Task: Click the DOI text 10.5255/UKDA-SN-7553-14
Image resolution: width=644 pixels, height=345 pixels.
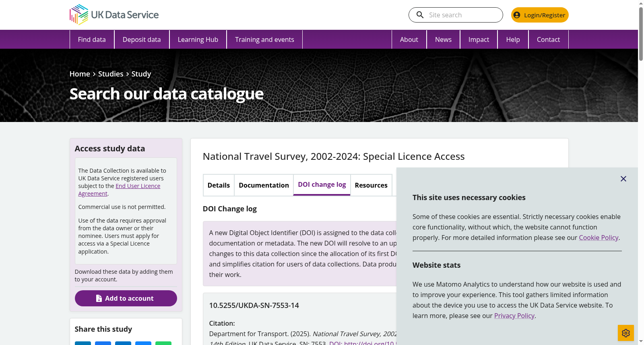Action: coord(254,306)
